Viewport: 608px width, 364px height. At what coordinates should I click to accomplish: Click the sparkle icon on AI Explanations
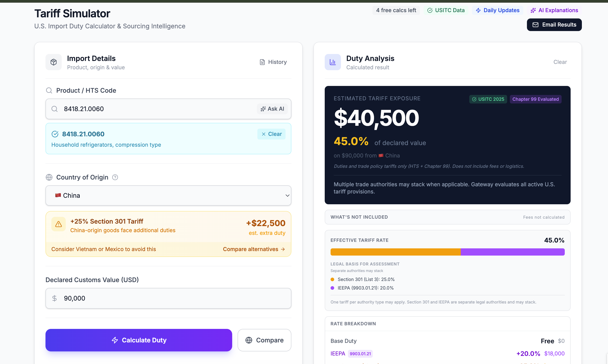point(533,10)
